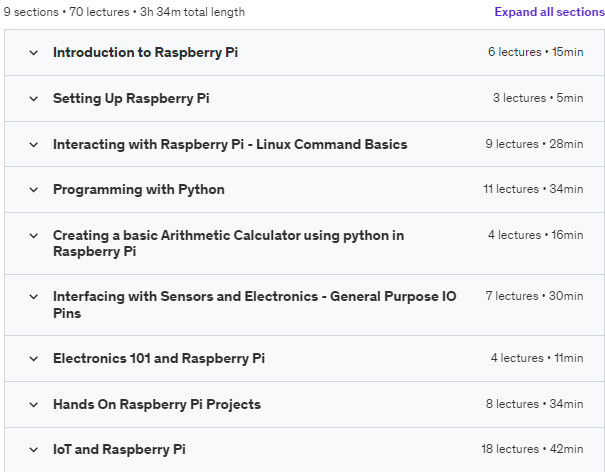Click the Expand all sections link
This screenshot has height=472, width=605.
tap(549, 12)
